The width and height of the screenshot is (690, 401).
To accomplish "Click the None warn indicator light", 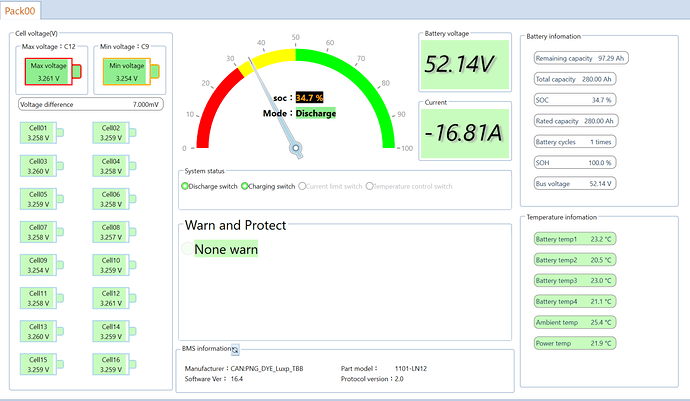I will point(187,249).
